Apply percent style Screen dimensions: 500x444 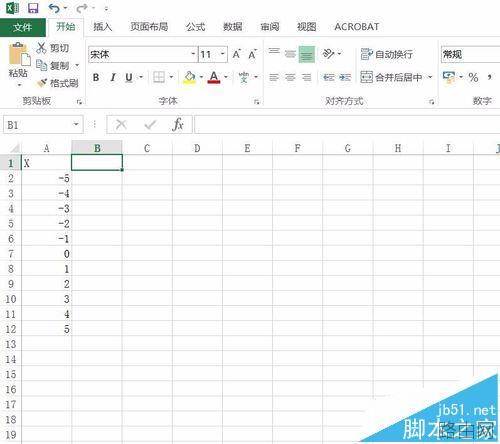click(473, 77)
